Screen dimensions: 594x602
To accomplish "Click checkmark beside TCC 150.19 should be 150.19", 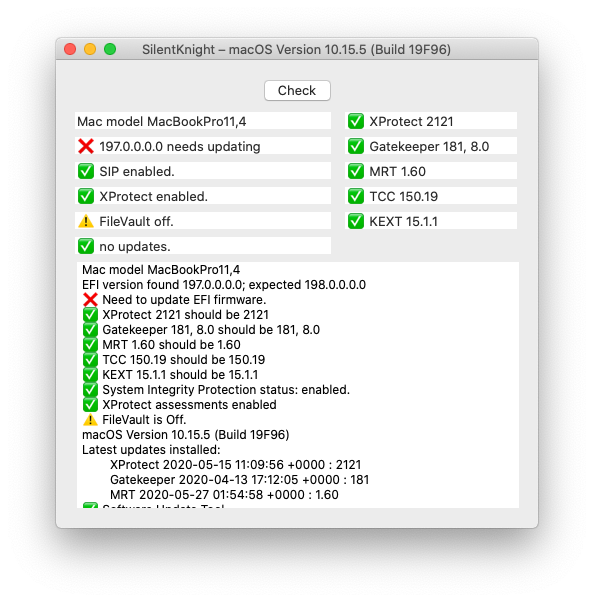I will click(90, 359).
